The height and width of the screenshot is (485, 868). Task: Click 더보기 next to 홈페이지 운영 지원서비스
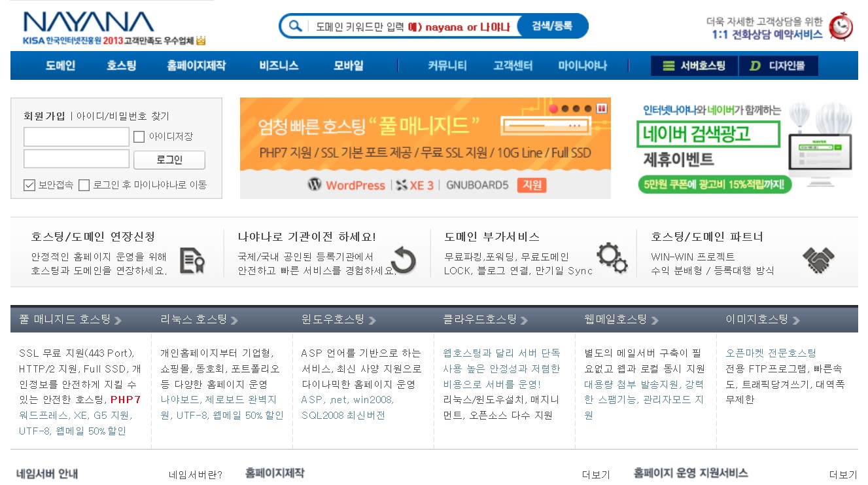[x=843, y=475]
